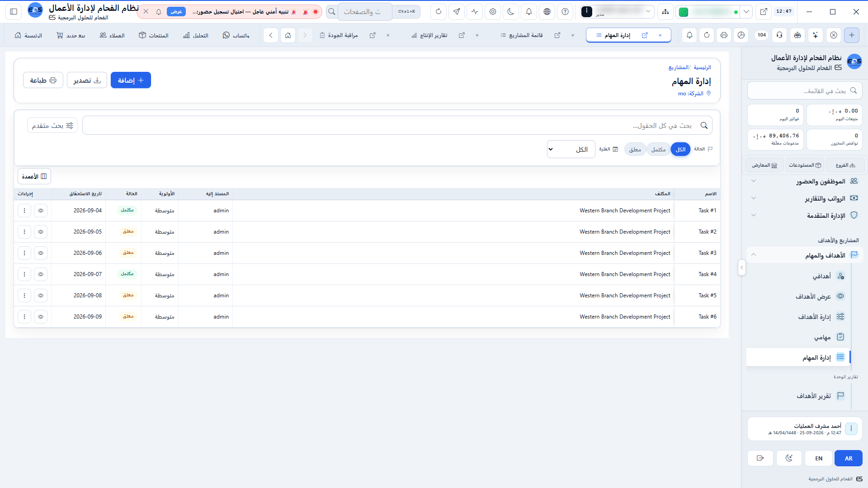This screenshot has height=488, width=868.
Task: Click the refresh icon in top bar
Action: pos(439,12)
